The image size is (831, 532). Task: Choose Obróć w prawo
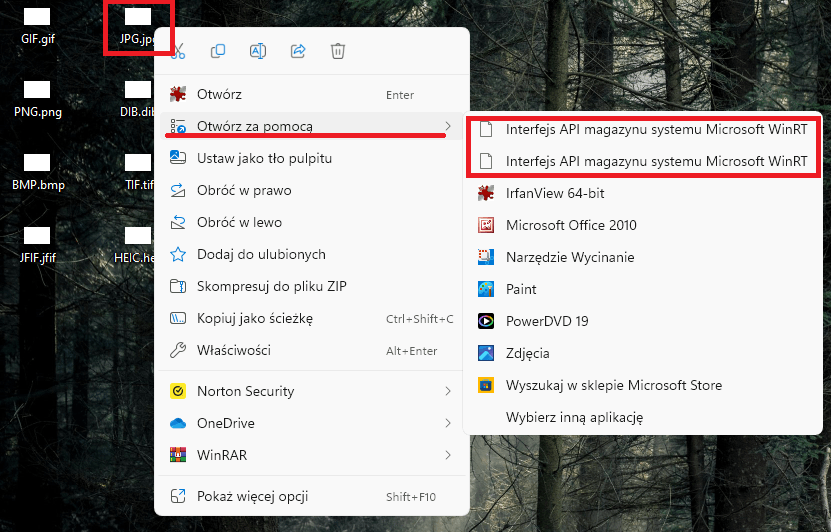(x=312, y=190)
